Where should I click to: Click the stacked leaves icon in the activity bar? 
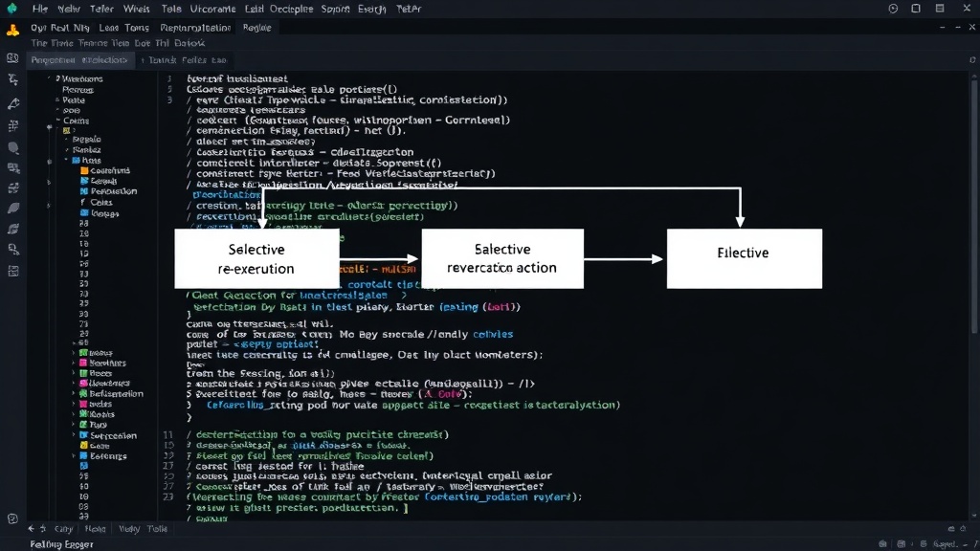(x=13, y=230)
